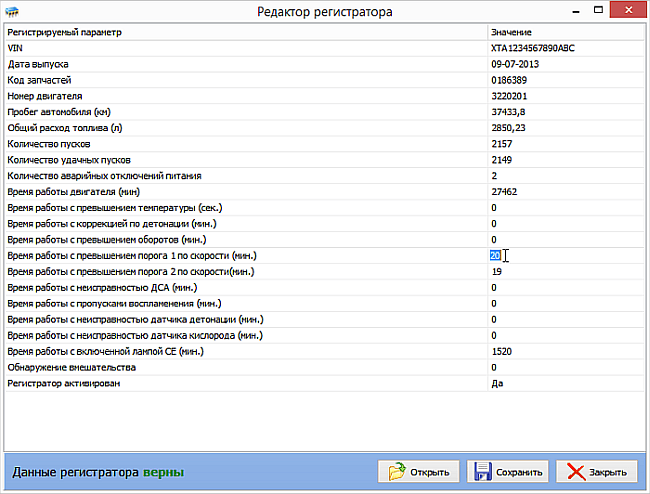This screenshot has height=494, width=650.
Task: Select mileage value 37433,8
Action: coord(508,112)
